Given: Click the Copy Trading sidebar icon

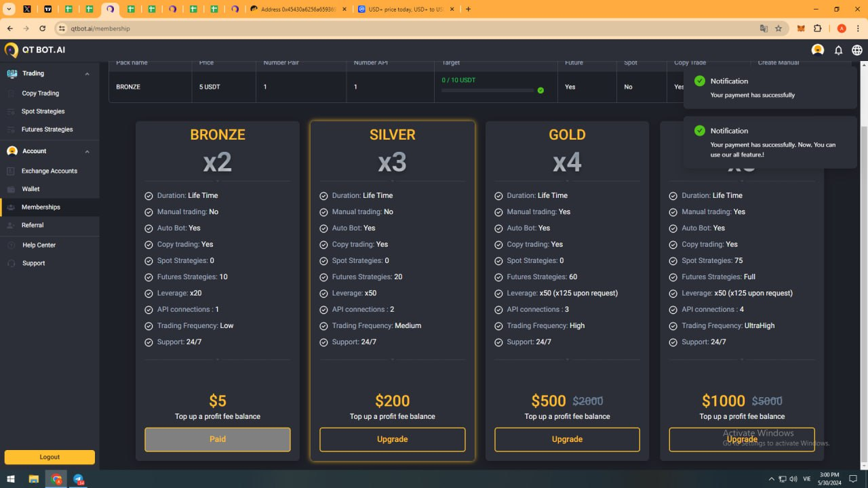Looking at the screenshot, I should pyautogui.click(x=11, y=94).
